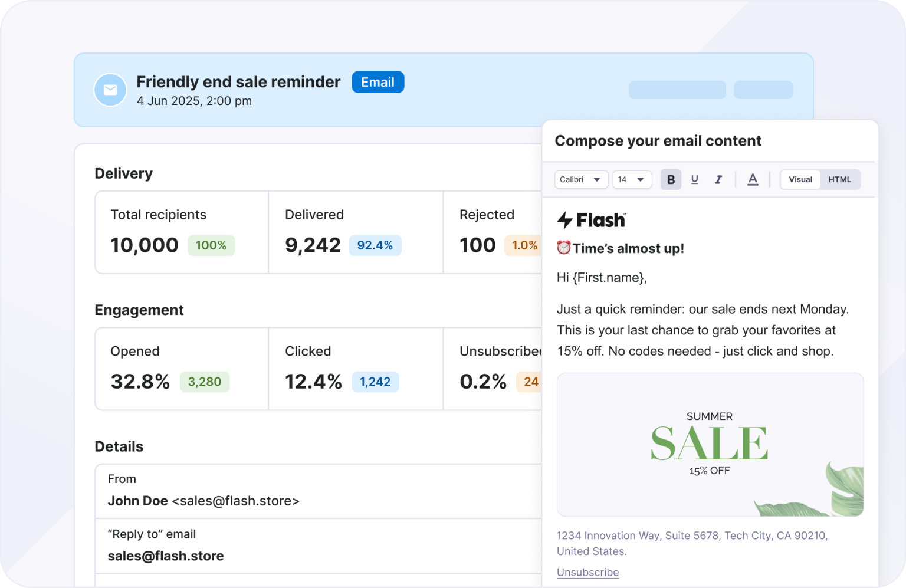Click the Unsubscribe link
This screenshot has width=906, height=588.
[587, 571]
